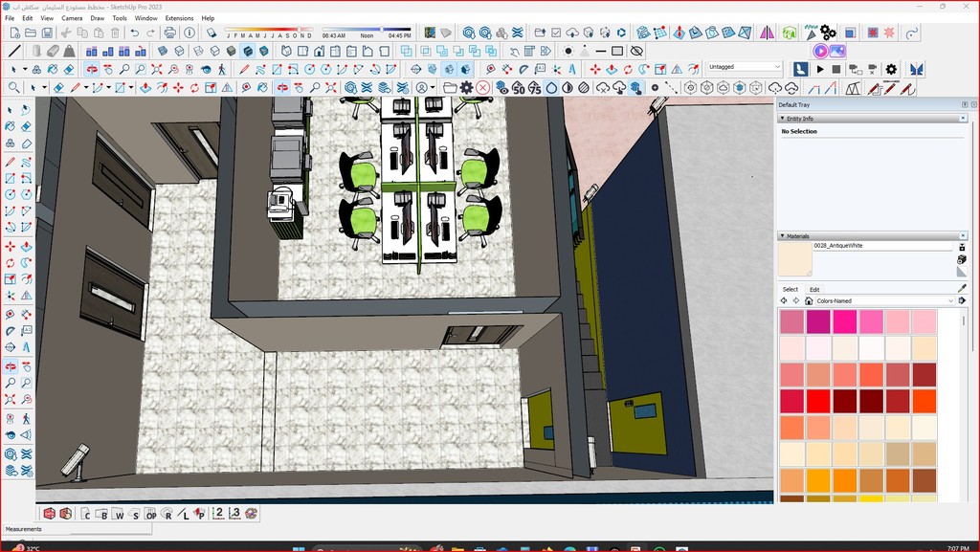Click the purple image render icon
The image size is (980, 552).
[837, 52]
